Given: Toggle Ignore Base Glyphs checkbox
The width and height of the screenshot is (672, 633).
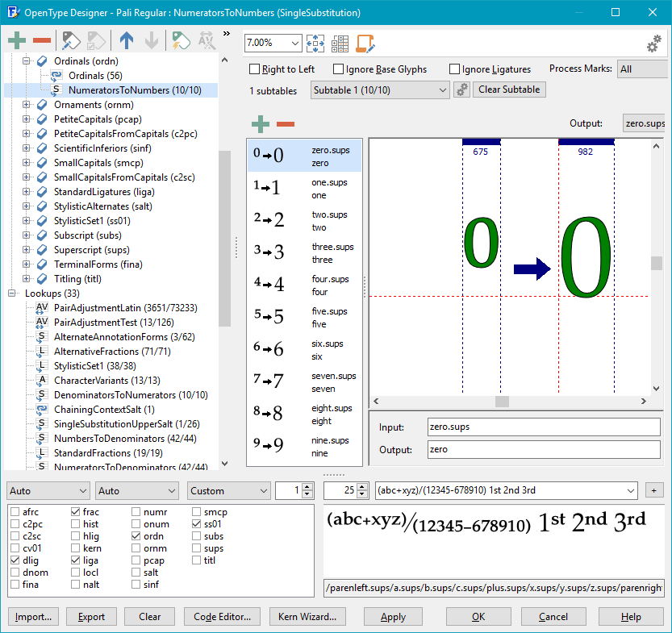Looking at the screenshot, I should pyautogui.click(x=338, y=69).
